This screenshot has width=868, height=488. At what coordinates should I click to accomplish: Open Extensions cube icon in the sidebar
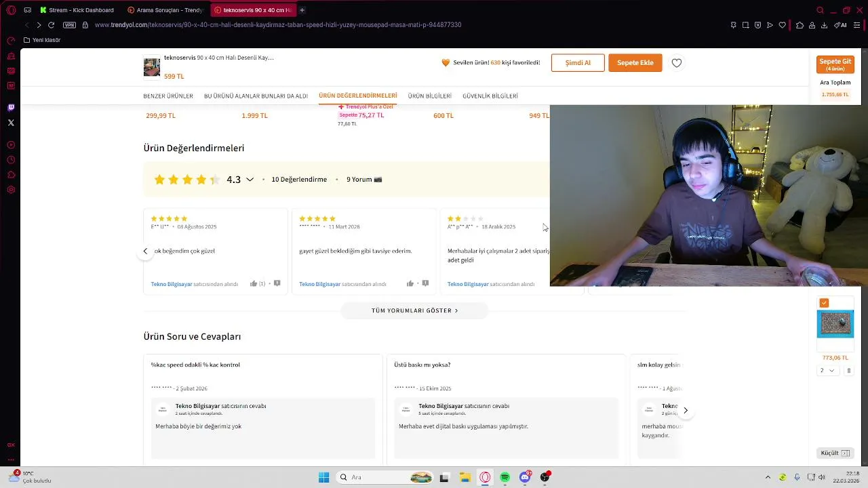tap(11, 175)
